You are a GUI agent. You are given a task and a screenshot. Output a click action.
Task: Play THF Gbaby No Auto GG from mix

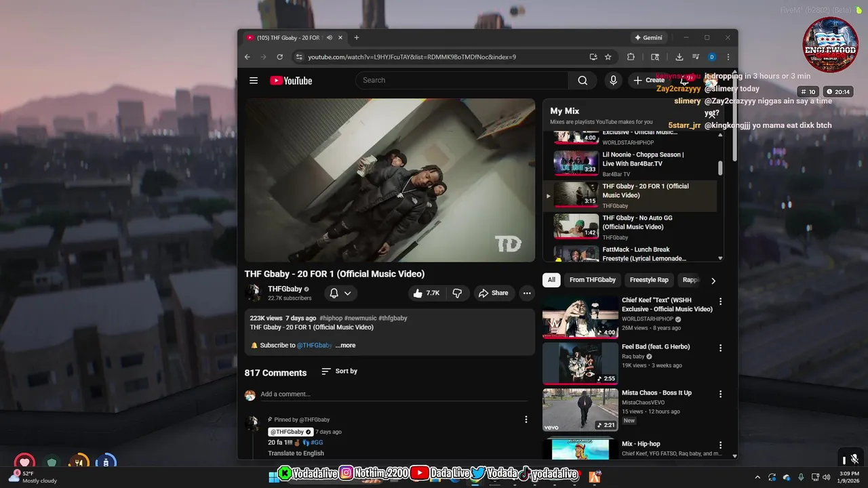[630, 227]
